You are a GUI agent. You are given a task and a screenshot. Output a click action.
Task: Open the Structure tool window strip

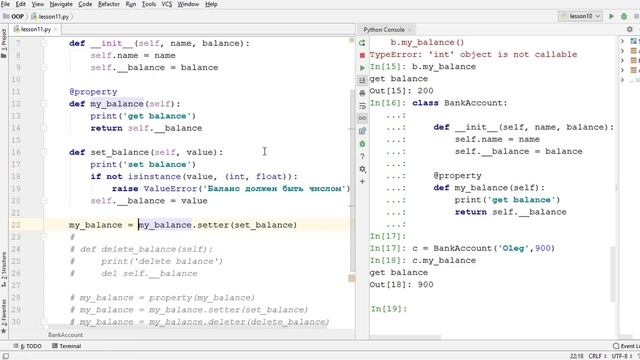4,269
